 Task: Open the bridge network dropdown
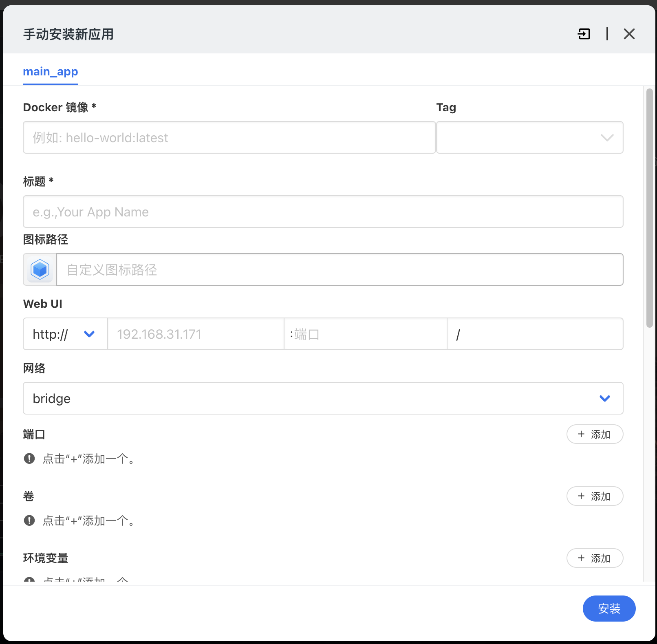323,399
